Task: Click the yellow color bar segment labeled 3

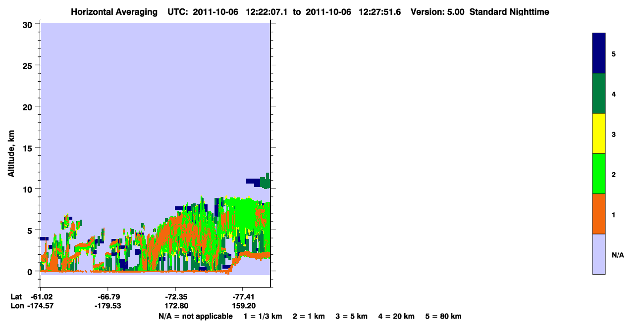Action: [x=599, y=134]
